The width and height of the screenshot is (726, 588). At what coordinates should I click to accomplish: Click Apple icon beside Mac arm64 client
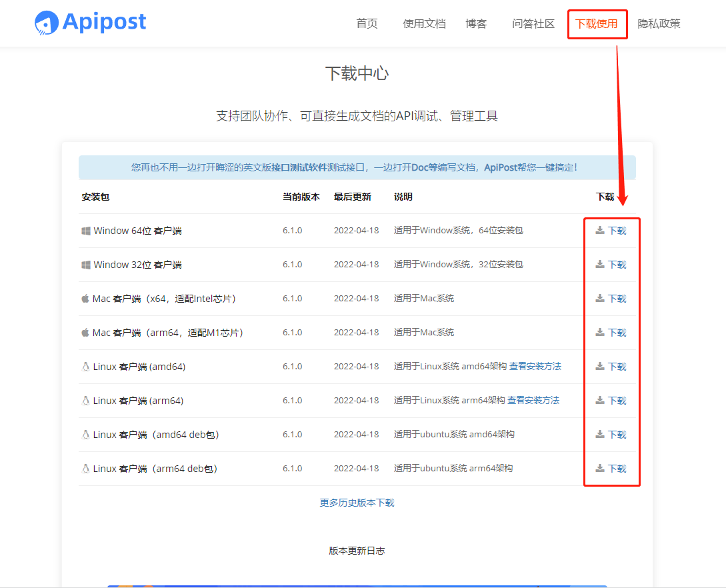(85, 332)
